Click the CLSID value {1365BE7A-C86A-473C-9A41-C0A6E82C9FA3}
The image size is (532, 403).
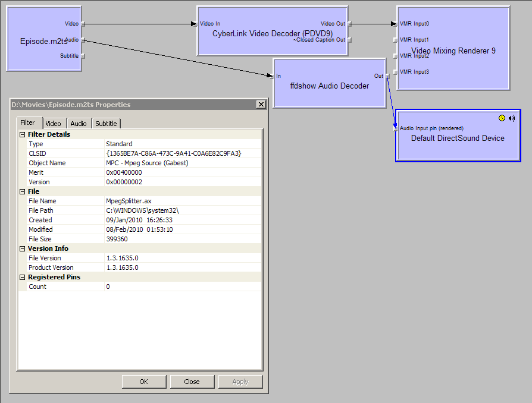174,153
